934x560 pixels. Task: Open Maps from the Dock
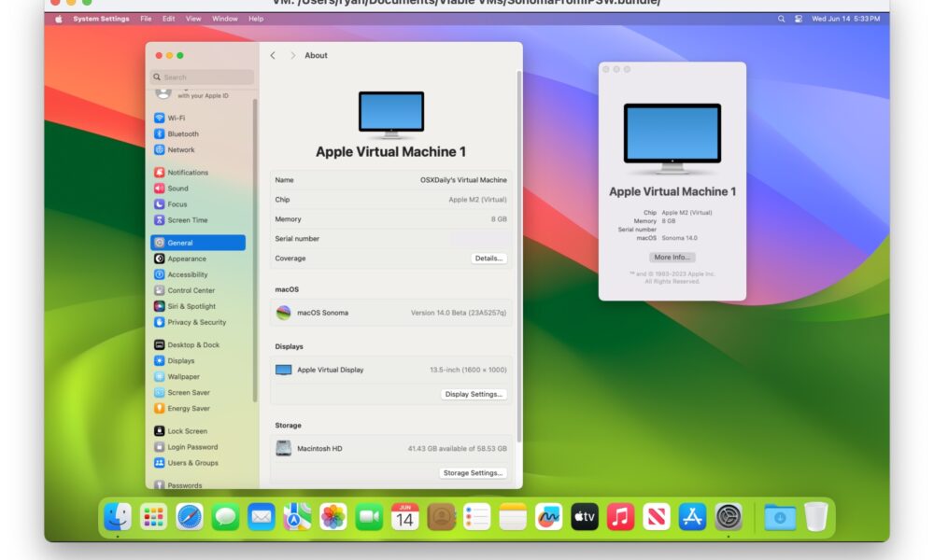pos(297,516)
